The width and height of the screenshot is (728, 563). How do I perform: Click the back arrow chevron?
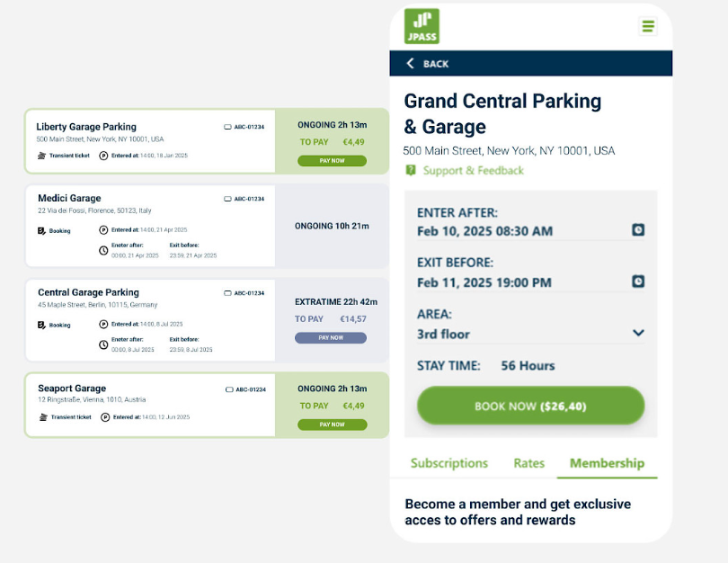[x=411, y=64]
